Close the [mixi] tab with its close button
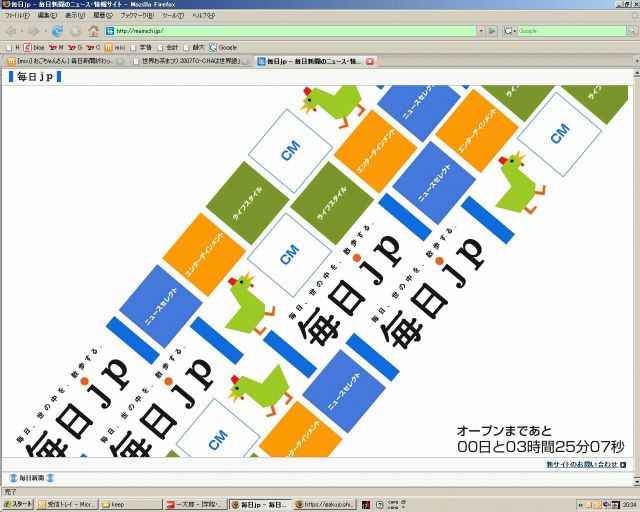The height and width of the screenshot is (512, 640). coord(120,61)
